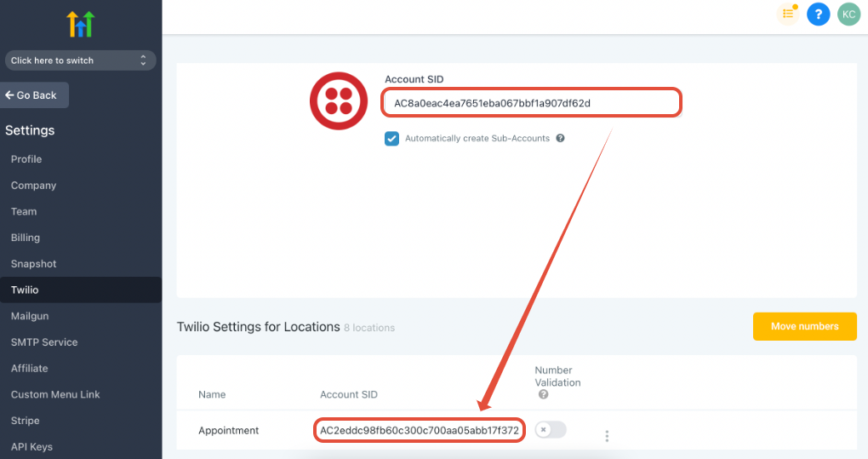Open API Keys settings

click(x=31, y=446)
